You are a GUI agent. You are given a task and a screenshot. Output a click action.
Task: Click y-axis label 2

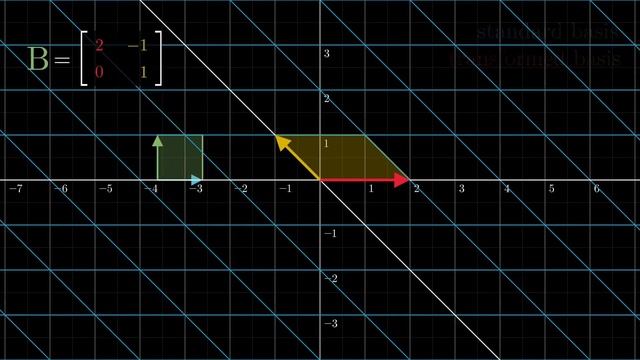(327, 98)
